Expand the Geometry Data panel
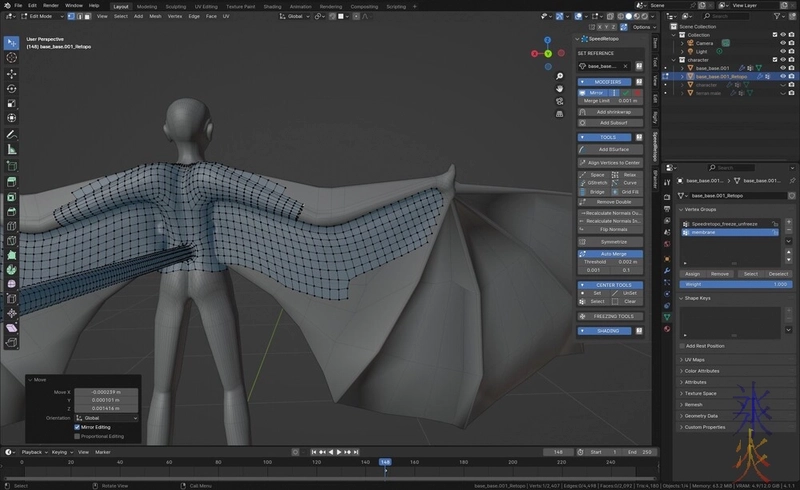The width and height of the screenshot is (800, 490). coord(700,415)
